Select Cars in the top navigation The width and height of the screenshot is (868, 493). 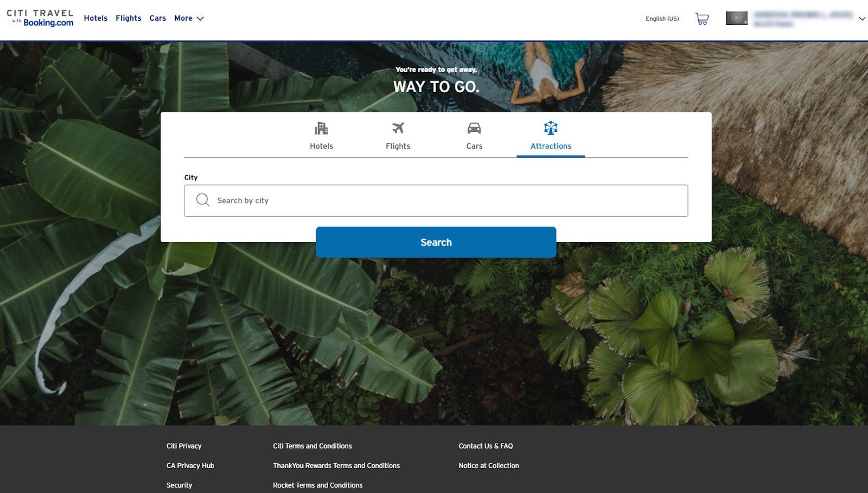[x=157, y=18]
